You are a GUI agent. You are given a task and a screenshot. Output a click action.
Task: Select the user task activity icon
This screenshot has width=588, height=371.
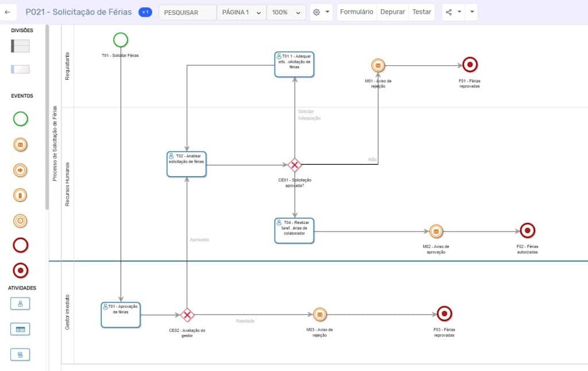(x=20, y=303)
